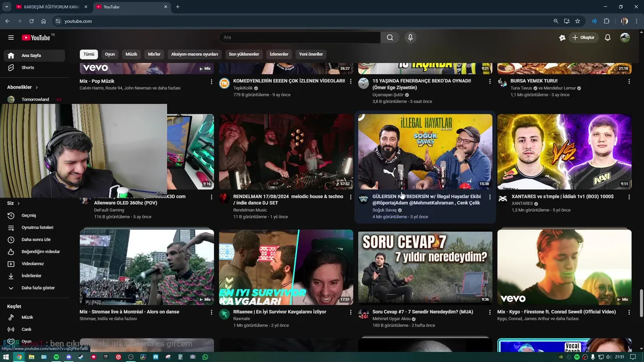Click the install app icon in address bar
The image size is (644, 362).
567,21
